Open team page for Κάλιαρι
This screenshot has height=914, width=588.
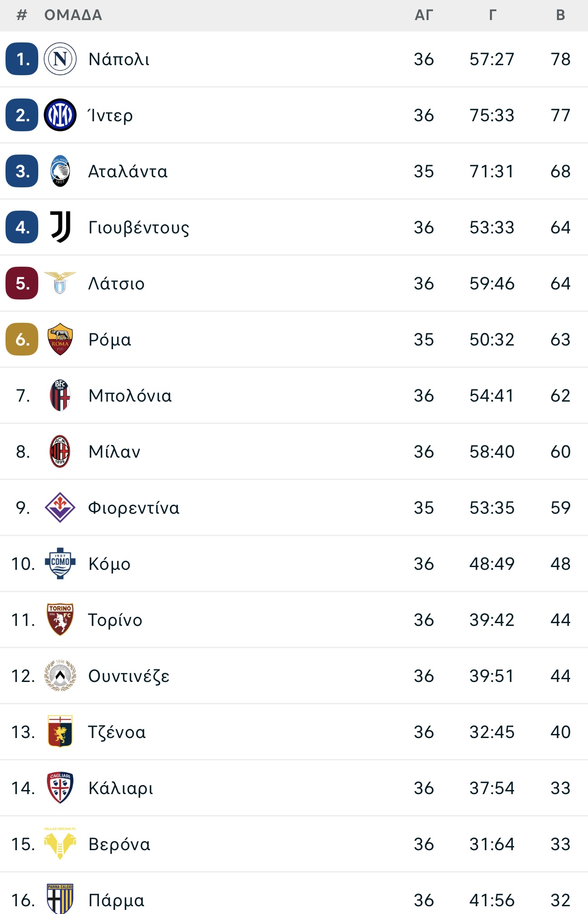pos(121,788)
